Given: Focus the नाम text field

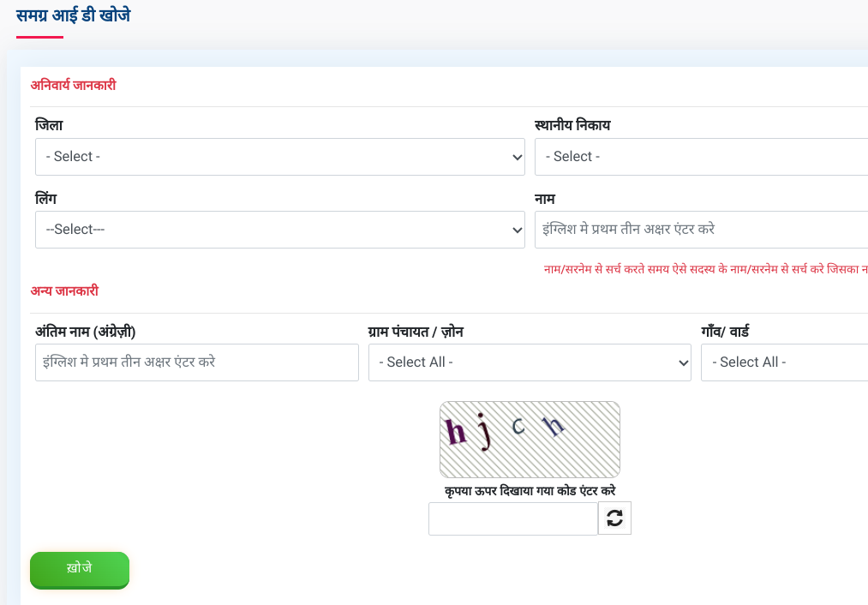Looking at the screenshot, I should coord(702,229).
